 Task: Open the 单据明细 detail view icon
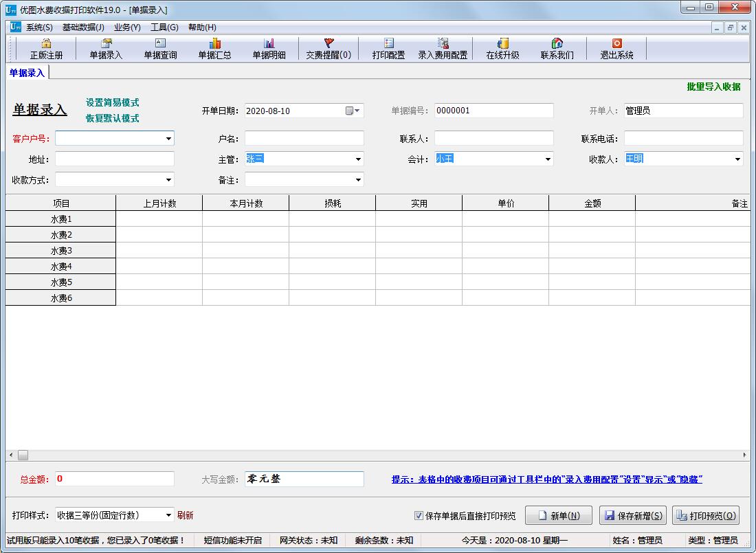point(268,48)
